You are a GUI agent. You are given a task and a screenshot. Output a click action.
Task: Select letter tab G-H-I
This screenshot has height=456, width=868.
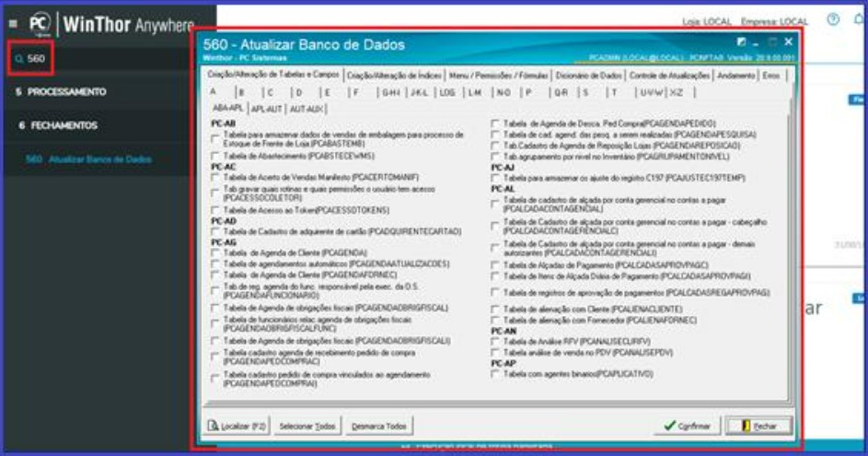(x=391, y=92)
